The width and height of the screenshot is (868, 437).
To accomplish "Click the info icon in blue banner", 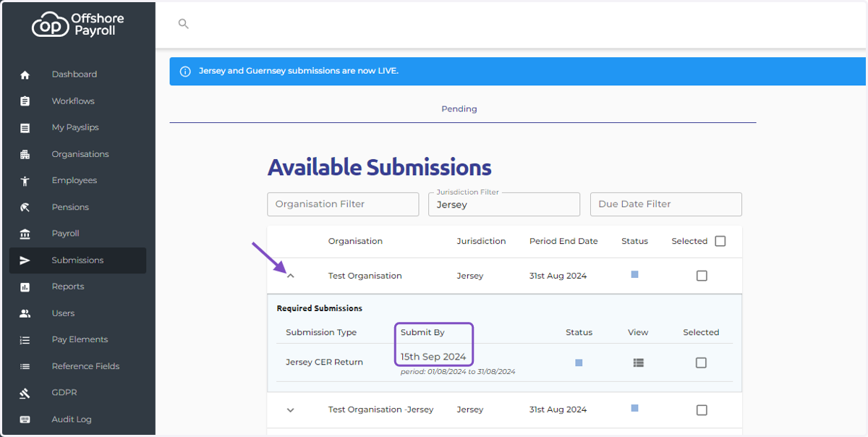I will [x=185, y=72].
